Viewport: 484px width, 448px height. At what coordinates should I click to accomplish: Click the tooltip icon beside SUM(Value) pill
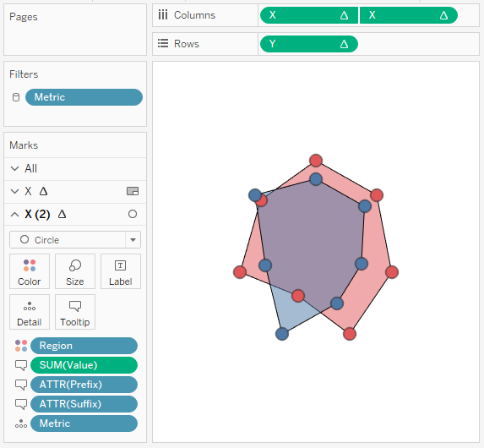click(21, 365)
